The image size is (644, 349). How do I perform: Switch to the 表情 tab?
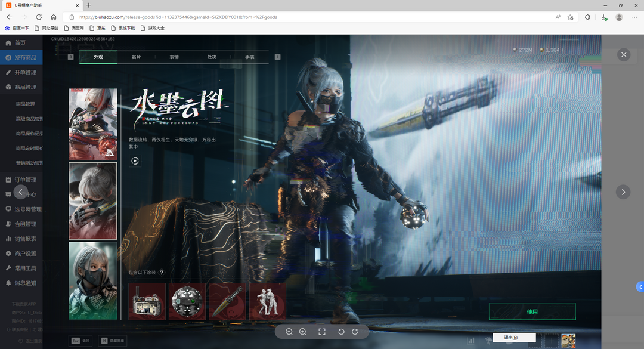tap(174, 57)
